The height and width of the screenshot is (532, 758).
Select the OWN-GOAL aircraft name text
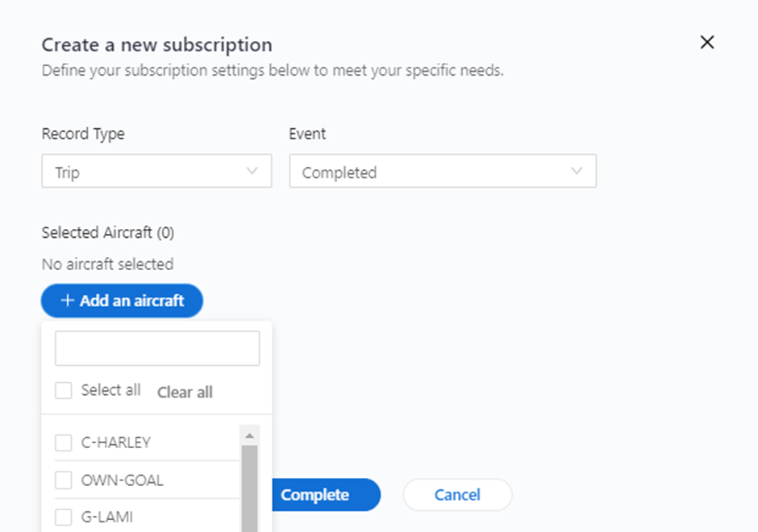tap(123, 480)
